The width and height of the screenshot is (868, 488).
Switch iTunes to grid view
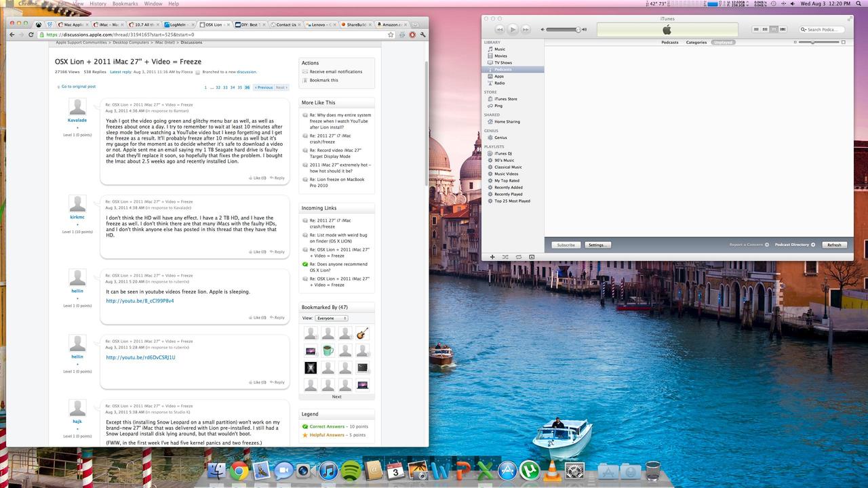[774, 29]
